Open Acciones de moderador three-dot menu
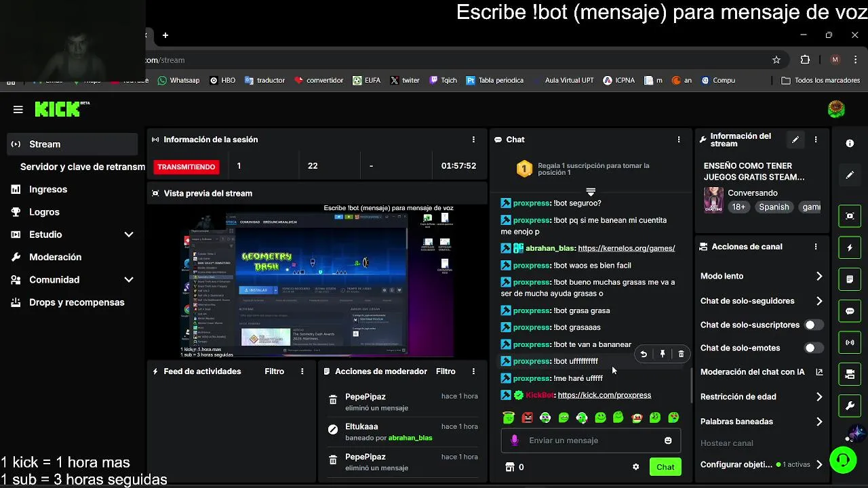 click(473, 371)
